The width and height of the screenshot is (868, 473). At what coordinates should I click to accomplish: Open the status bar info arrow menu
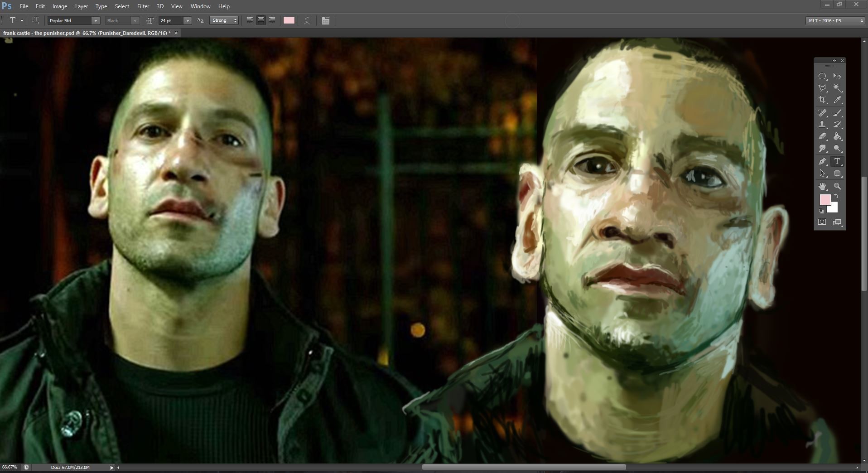[x=111, y=468]
